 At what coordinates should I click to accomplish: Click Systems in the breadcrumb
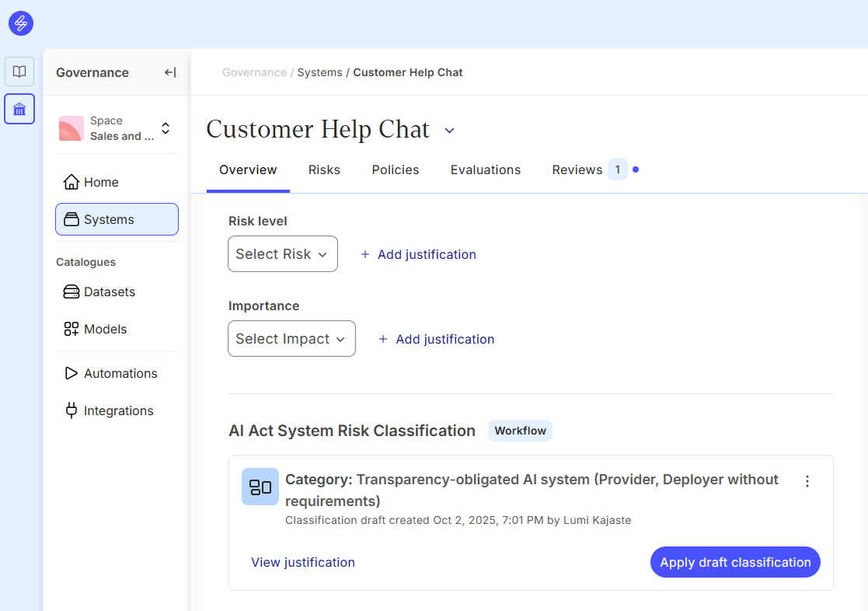[319, 72]
